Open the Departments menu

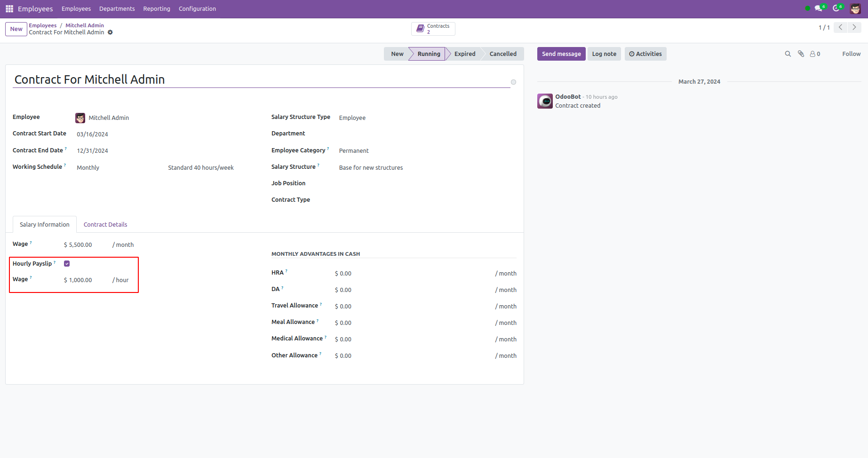pos(117,9)
